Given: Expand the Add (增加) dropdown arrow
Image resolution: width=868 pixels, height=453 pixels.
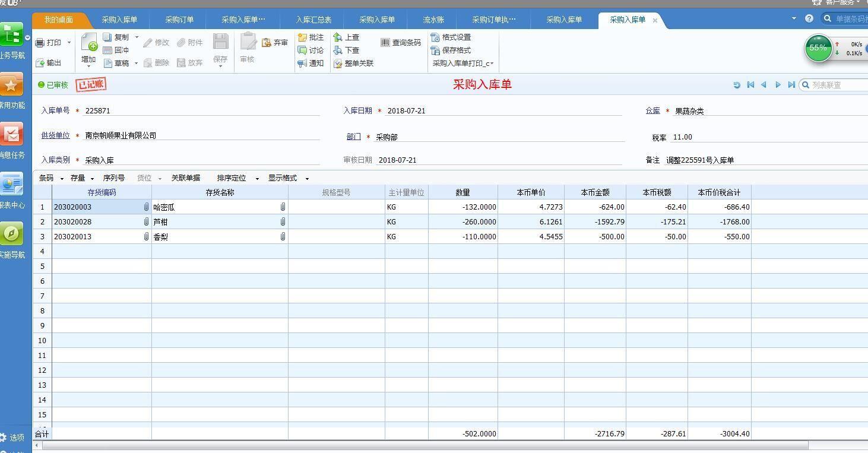Looking at the screenshot, I should [x=88, y=67].
